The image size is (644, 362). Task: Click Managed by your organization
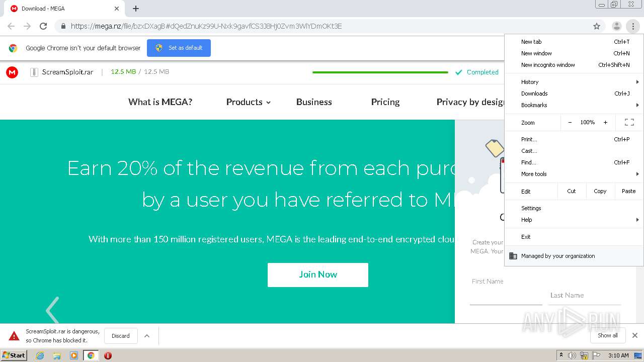pos(574,256)
